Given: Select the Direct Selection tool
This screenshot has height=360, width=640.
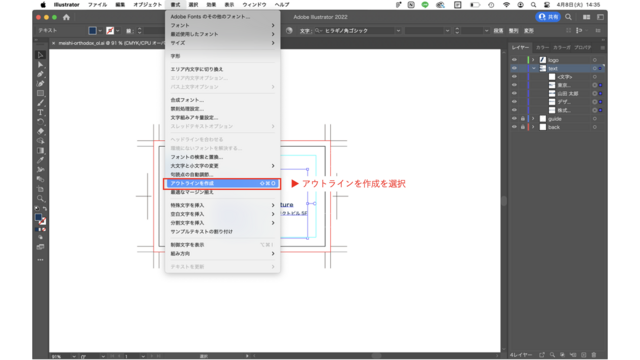Looking at the screenshot, I should point(40,64).
